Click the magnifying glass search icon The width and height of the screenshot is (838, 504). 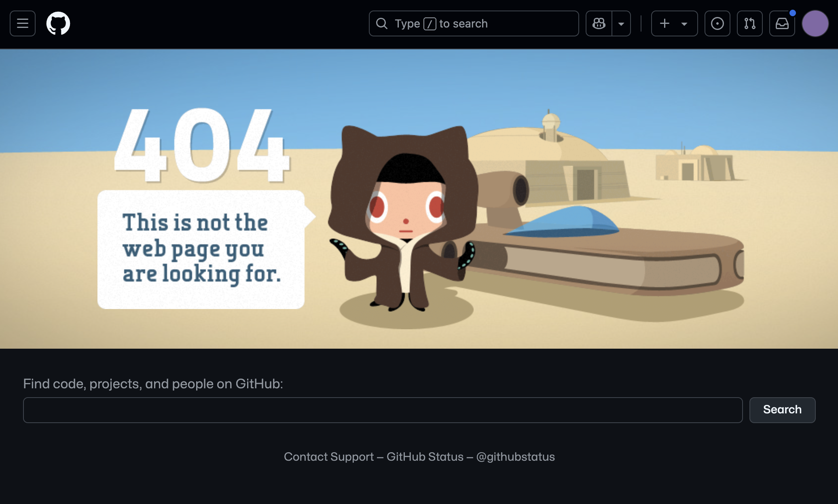tap(381, 23)
